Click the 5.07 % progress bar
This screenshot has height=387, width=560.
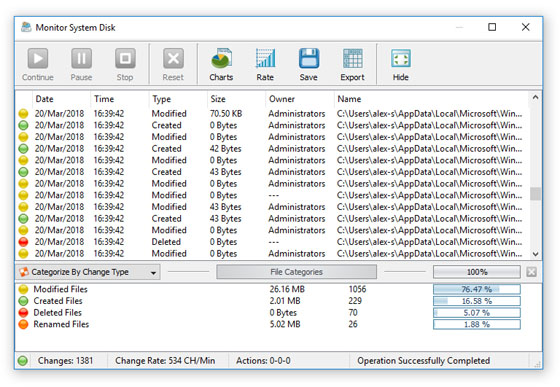[x=477, y=313]
